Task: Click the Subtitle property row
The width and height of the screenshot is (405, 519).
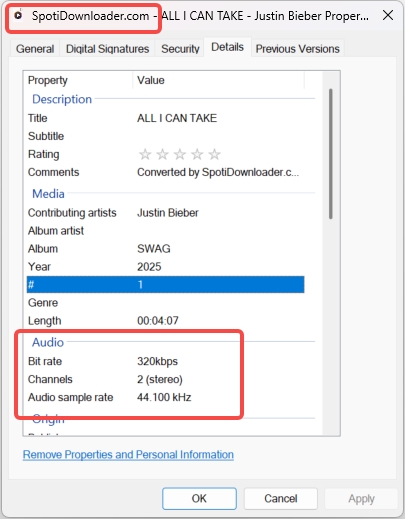Action: coord(165,136)
